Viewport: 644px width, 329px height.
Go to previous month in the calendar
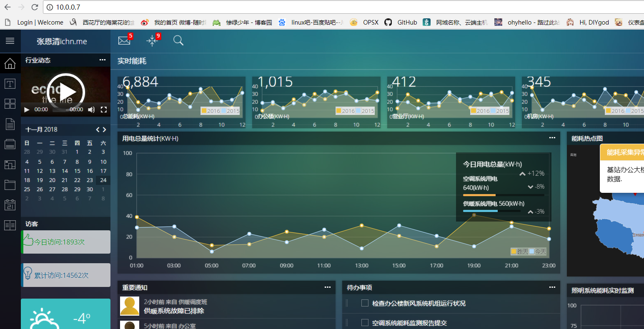click(97, 129)
